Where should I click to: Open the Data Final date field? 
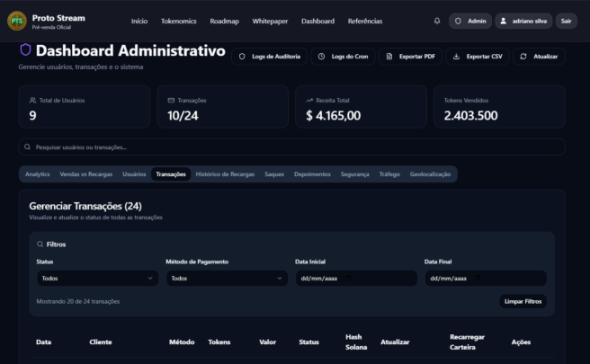point(486,279)
